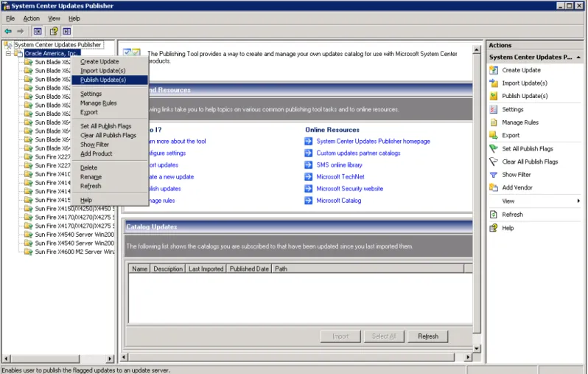Screen dimensions: 588x374
Task: Collapse the Oracle America, Inc. tree node
Action: pyautogui.click(x=8, y=54)
